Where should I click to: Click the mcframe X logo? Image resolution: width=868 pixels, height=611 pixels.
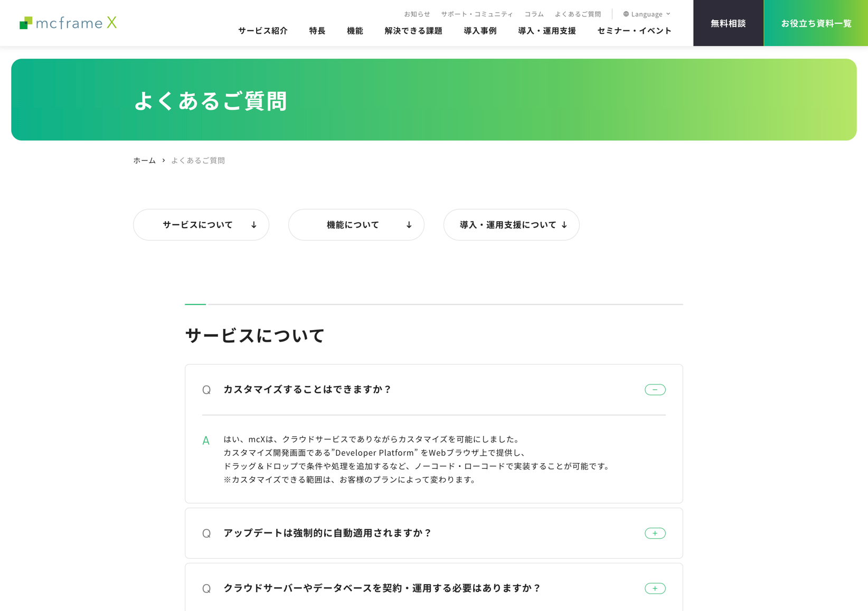pyautogui.click(x=68, y=23)
